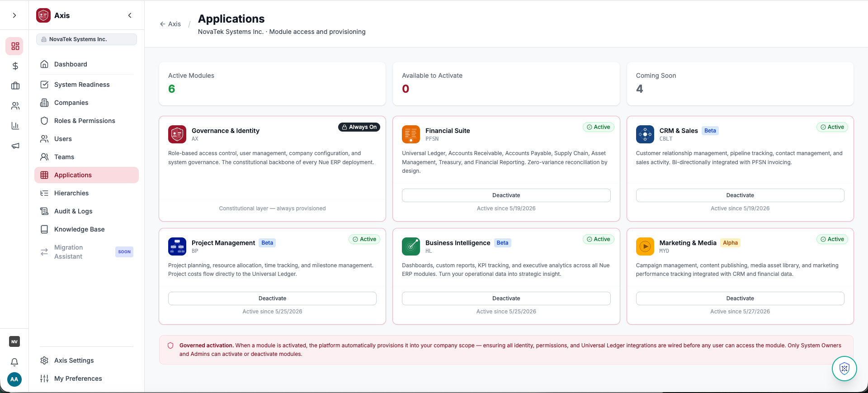This screenshot has width=868, height=393.
Task: Click the Beta tag on Project Management
Action: point(267,243)
